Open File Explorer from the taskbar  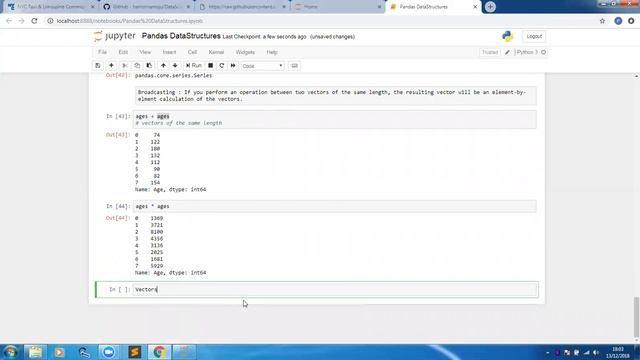pyautogui.click(x=35, y=352)
